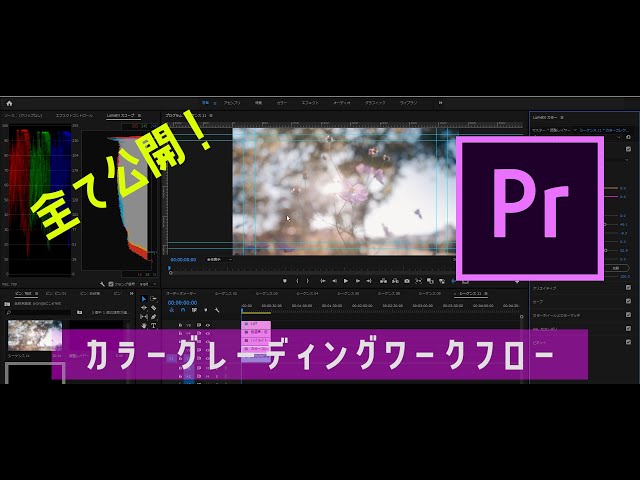Toggle linked selection in timeline header
This screenshot has height=480, width=640.
click(x=194, y=310)
